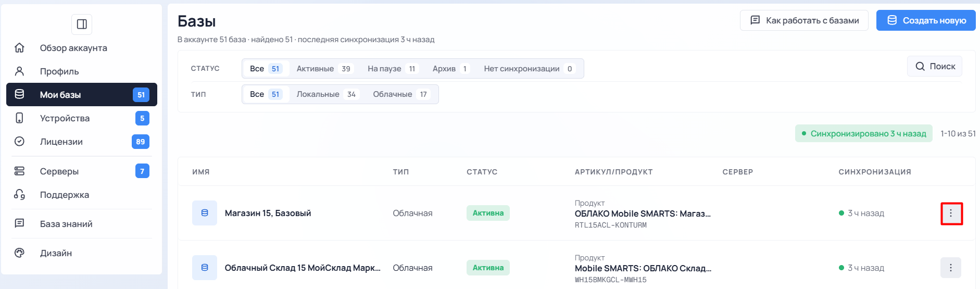This screenshot has height=289, width=980.
Task: Click the person icon beside Профиль
Action: click(x=19, y=71)
